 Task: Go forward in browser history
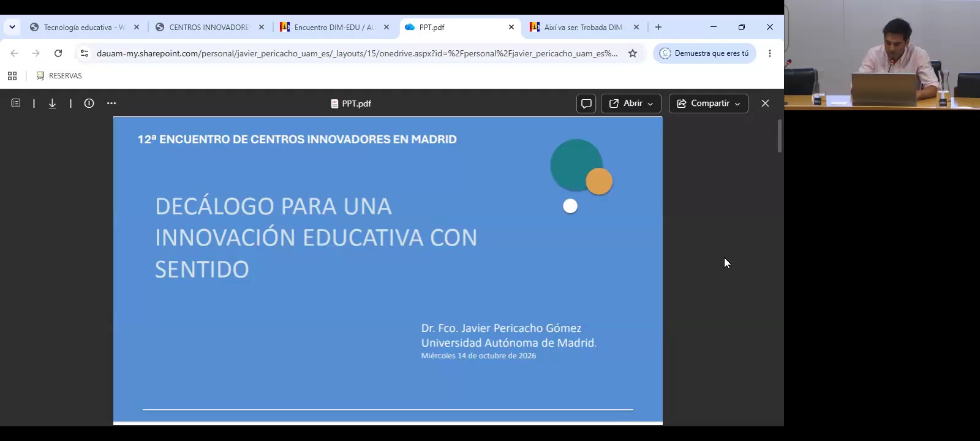pyautogui.click(x=36, y=53)
